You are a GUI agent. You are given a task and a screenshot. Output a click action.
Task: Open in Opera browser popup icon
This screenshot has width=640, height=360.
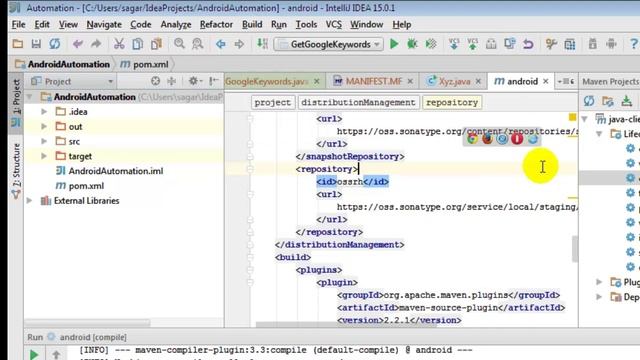point(517,139)
